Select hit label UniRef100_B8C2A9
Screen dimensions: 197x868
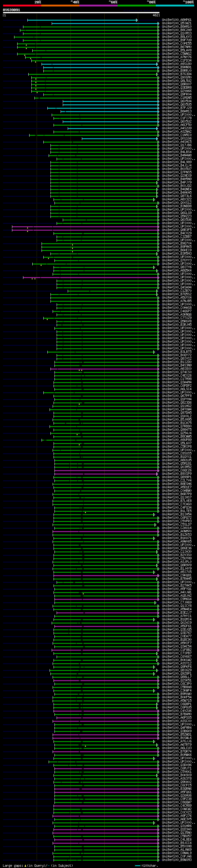(x=177, y=30)
